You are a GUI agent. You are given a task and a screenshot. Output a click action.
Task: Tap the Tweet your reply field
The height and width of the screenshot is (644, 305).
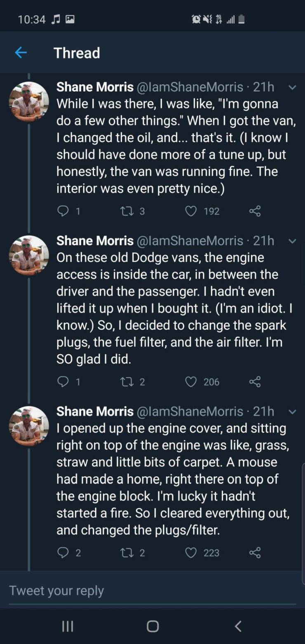(x=152, y=590)
